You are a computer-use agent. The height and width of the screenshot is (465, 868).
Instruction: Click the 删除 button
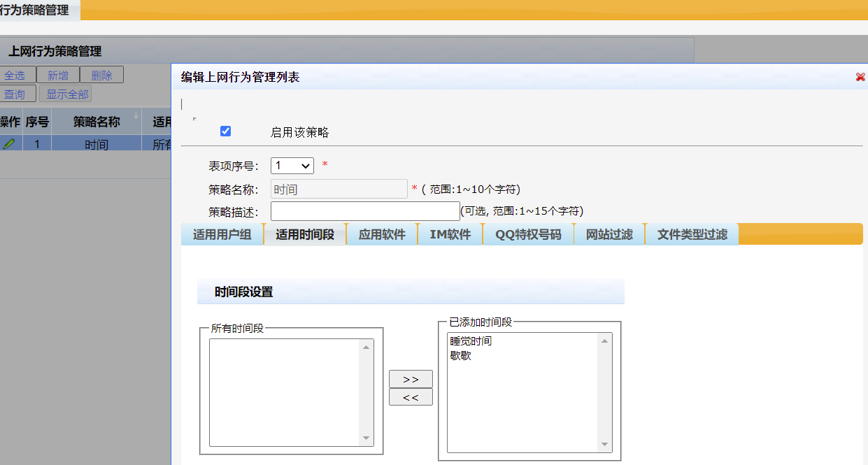pos(101,76)
